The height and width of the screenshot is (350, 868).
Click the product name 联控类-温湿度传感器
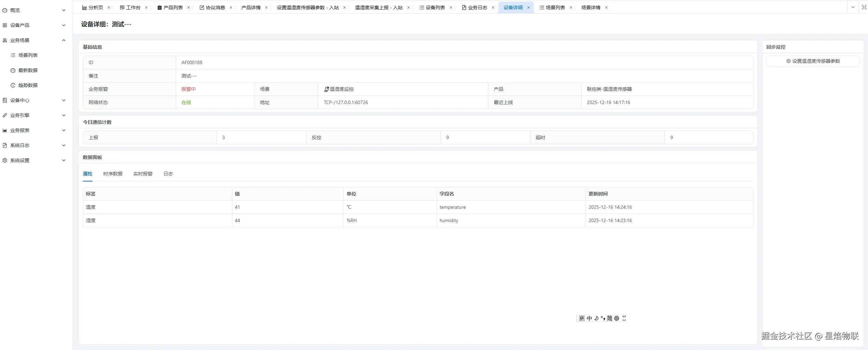pyautogui.click(x=609, y=89)
